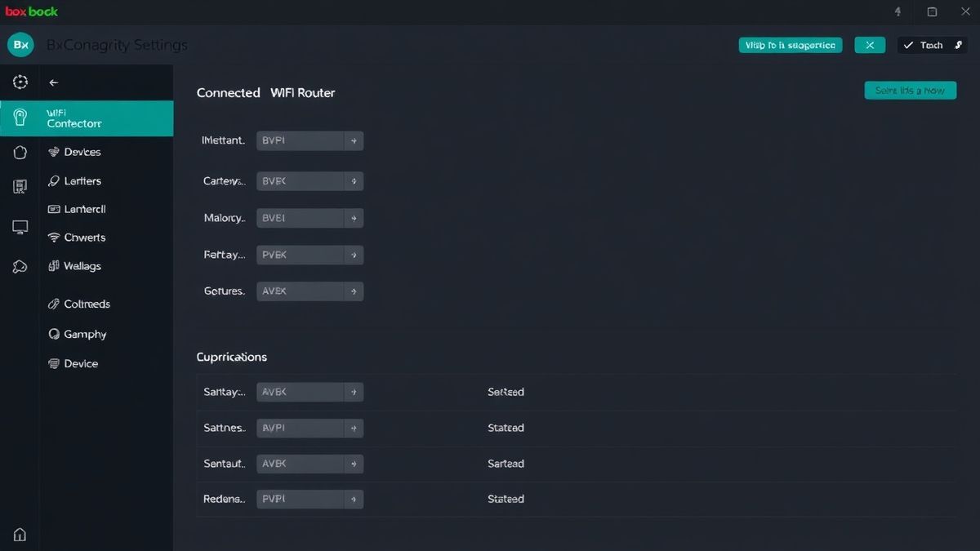Open the building icon in the left rail

click(20, 187)
